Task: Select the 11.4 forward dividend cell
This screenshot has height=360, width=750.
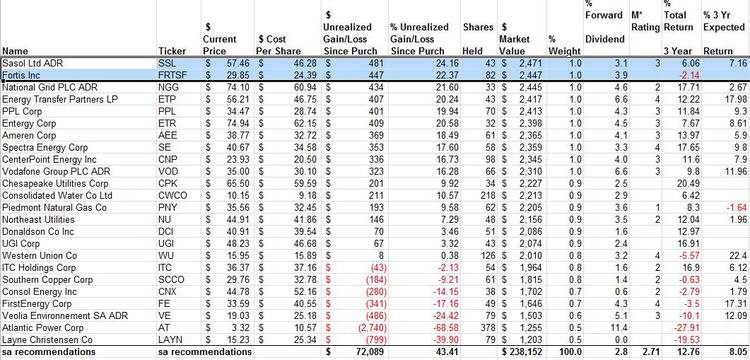Action: click(606, 328)
